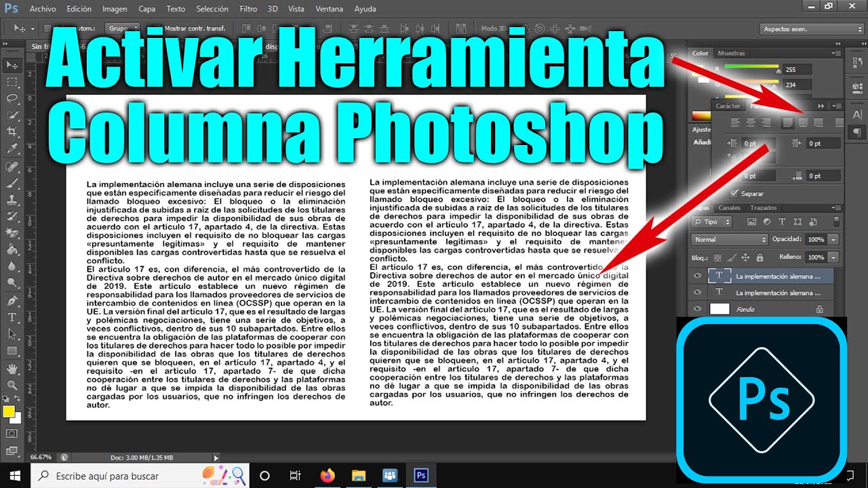This screenshot has width=868, height=488.
Task: Select the Dodge tool
Action: click(x=12, y=283)
